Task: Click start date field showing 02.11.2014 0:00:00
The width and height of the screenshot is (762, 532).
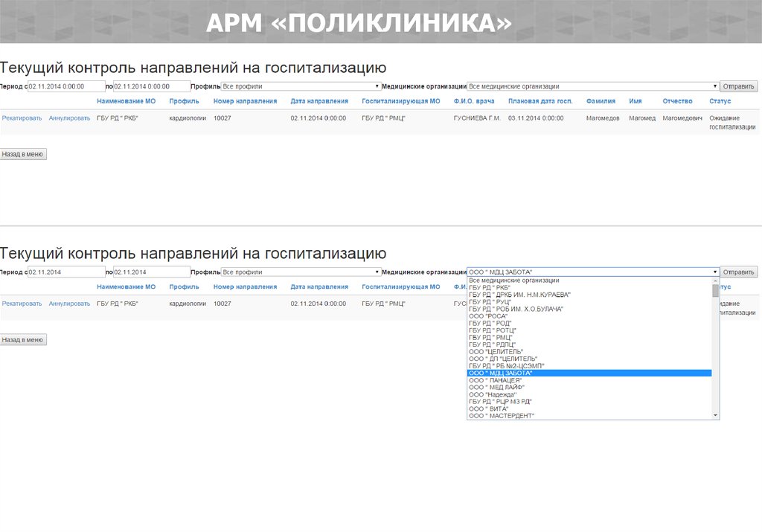Action: (x=65, y=86)
